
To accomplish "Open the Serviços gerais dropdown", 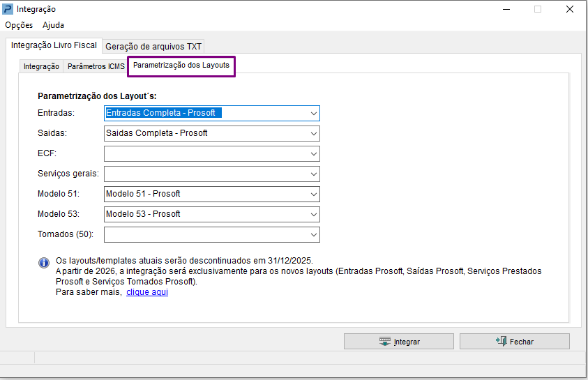I will [x=313, y=174].
